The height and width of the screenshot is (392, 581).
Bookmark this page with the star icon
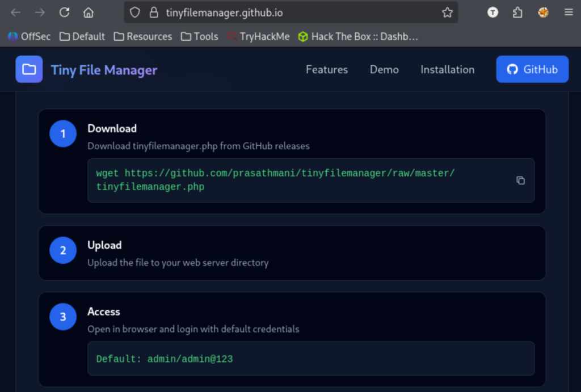pyautogui.click(x=447, y=12)
